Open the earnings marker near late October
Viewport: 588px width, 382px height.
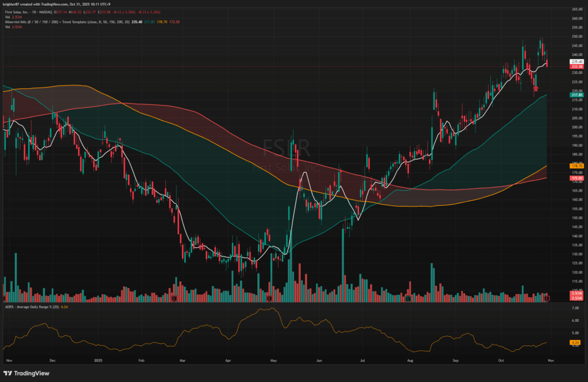pyautogui.click(x=547, y=298)
